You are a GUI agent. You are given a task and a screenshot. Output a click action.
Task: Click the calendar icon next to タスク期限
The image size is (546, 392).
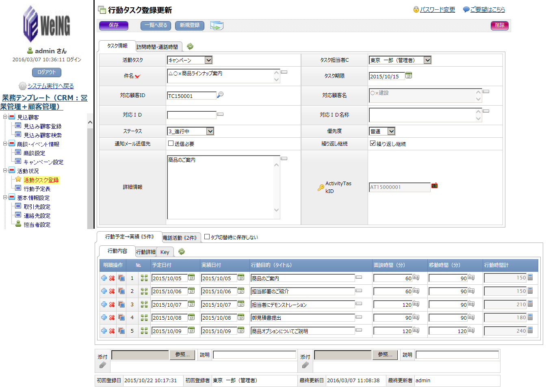point(409,76)
